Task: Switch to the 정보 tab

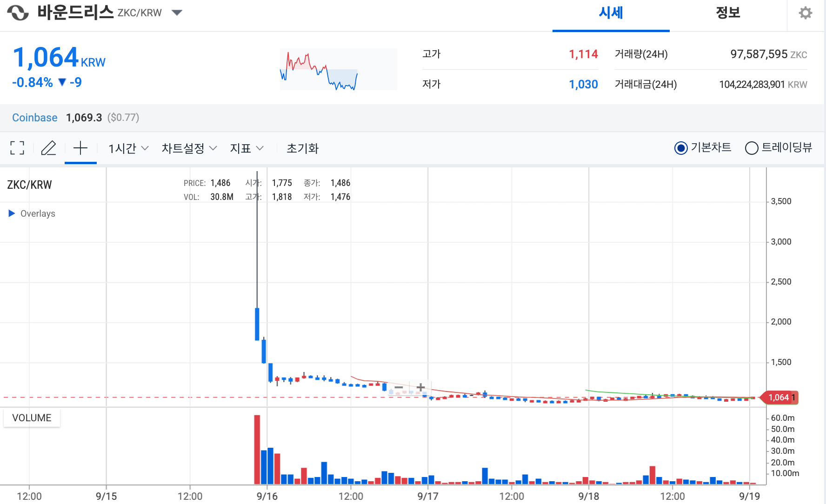Action: 727,13
